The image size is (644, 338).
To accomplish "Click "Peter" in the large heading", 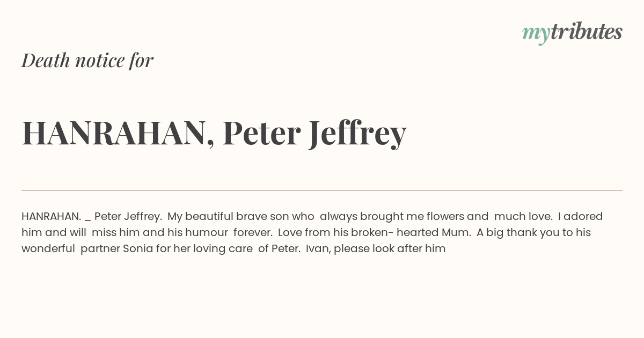I will (x=261, y=133).
